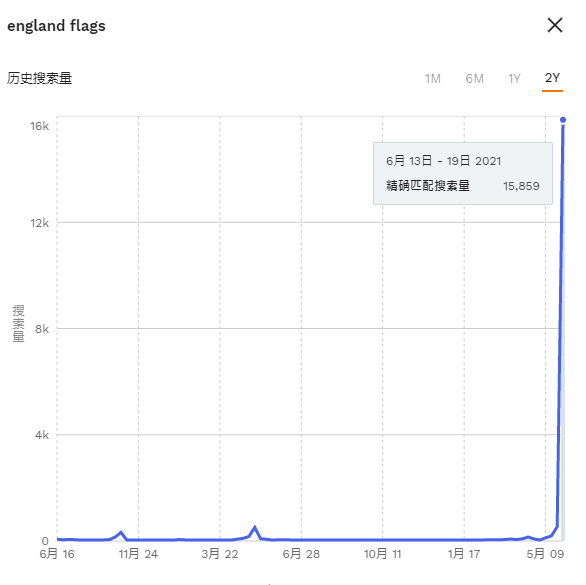Click the 历史搜索量 heading
Image resolution: width=586 pixels, height=585 pixels.
(x=39, y=78)
